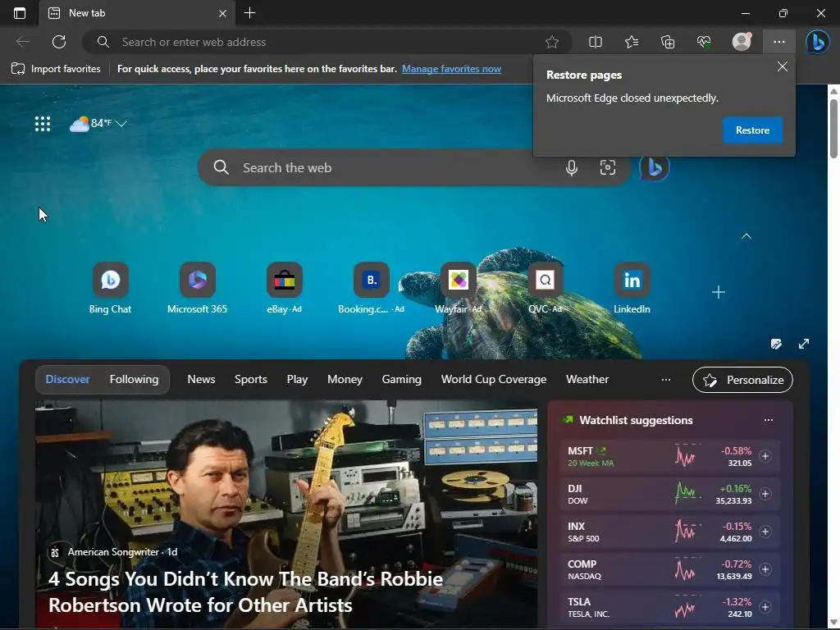Screen dimensions: 840x630
Task: Switch to the Discover feed
Action: coord(67,379)
